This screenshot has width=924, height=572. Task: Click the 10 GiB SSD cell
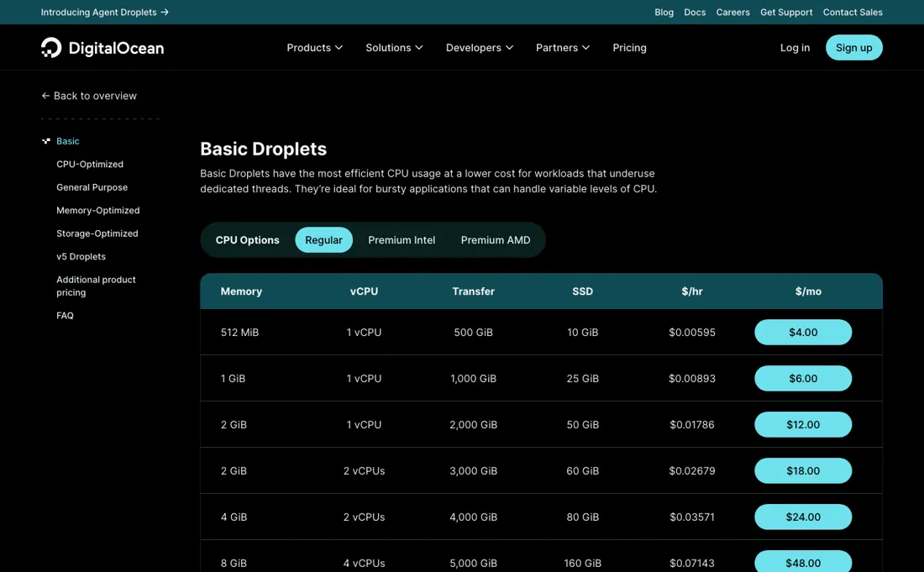[x=582, y=333]
